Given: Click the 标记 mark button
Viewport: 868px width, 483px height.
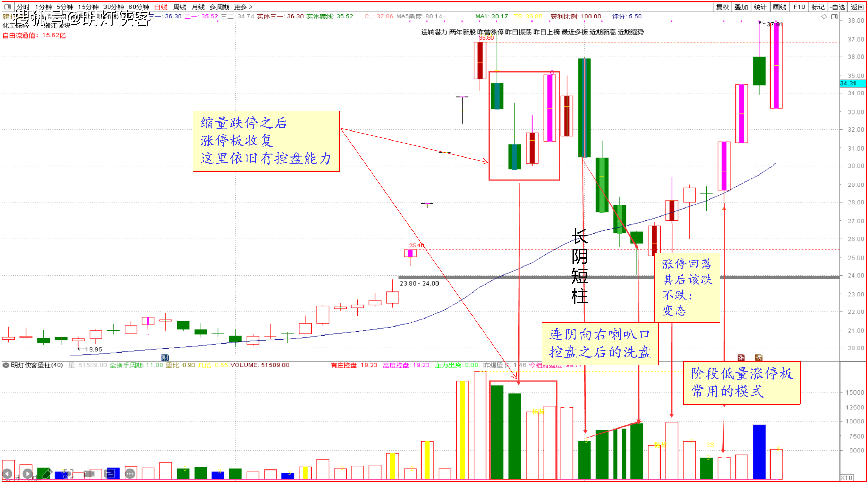Looking at the screenshot, I should pyautogui.click(x=818, y=7).
